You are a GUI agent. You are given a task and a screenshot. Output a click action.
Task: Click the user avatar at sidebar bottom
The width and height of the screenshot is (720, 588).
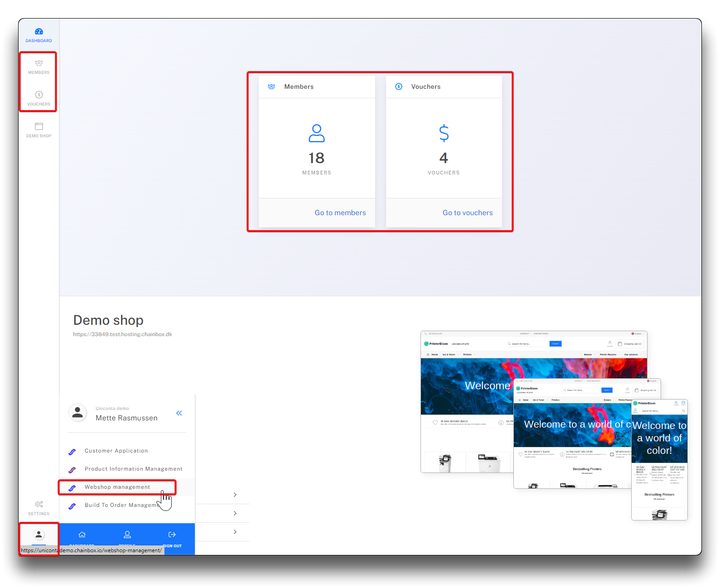(x=39, y=535)
